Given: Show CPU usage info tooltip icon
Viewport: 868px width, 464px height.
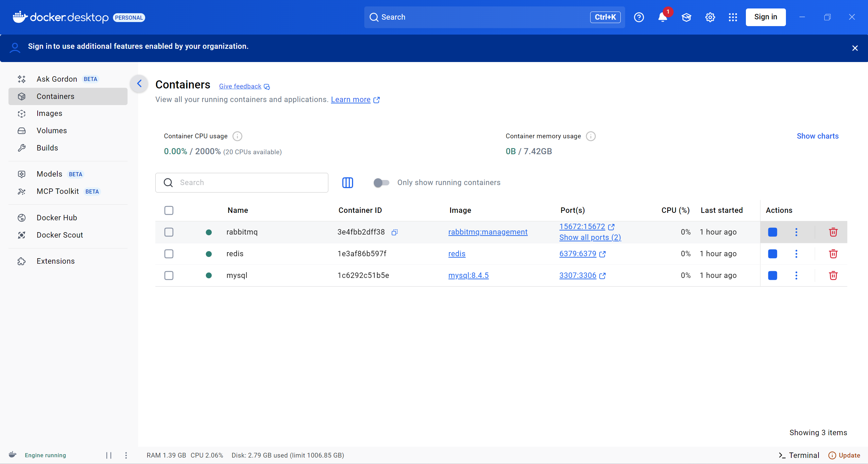Looking at the screenshot, I should click(237, 136).
